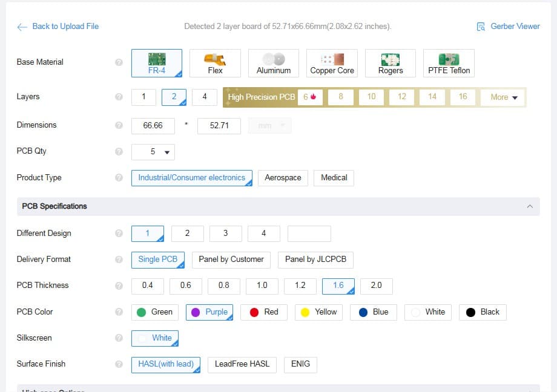Click help icon next to Base Material
This screenshot has width=557, height=392.
(119, 62)
